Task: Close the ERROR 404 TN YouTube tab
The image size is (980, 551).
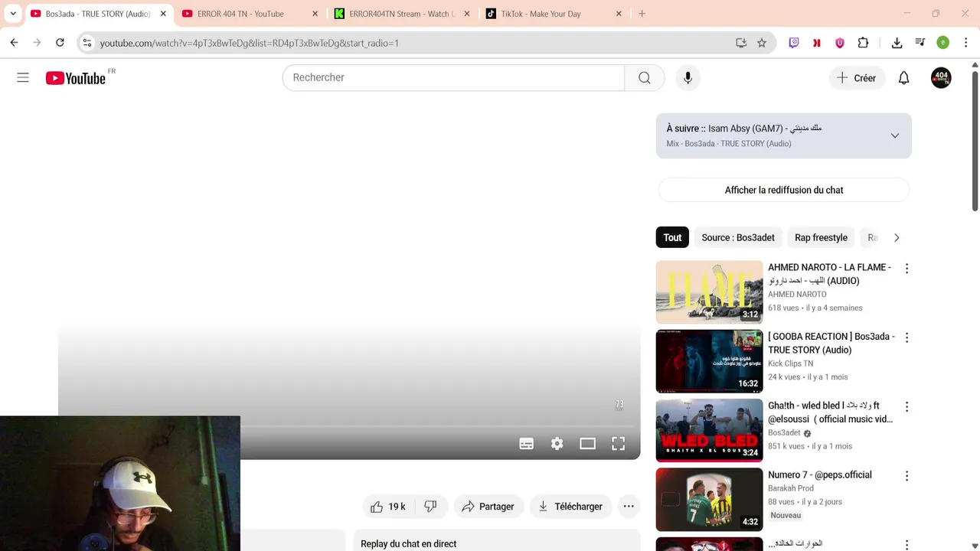Action: point(315,14)
